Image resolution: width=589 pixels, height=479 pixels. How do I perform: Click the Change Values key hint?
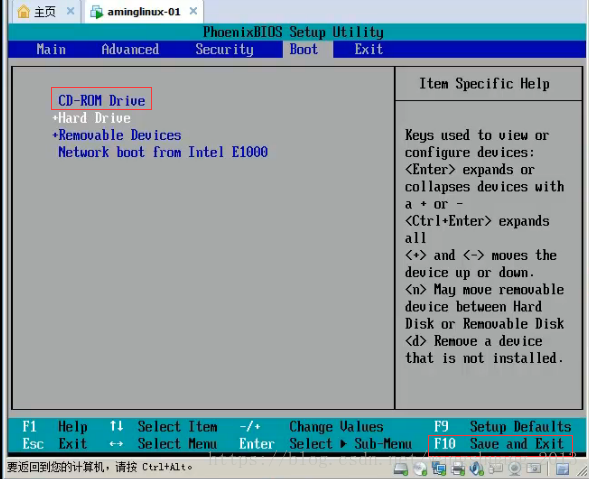coord(311,427)
